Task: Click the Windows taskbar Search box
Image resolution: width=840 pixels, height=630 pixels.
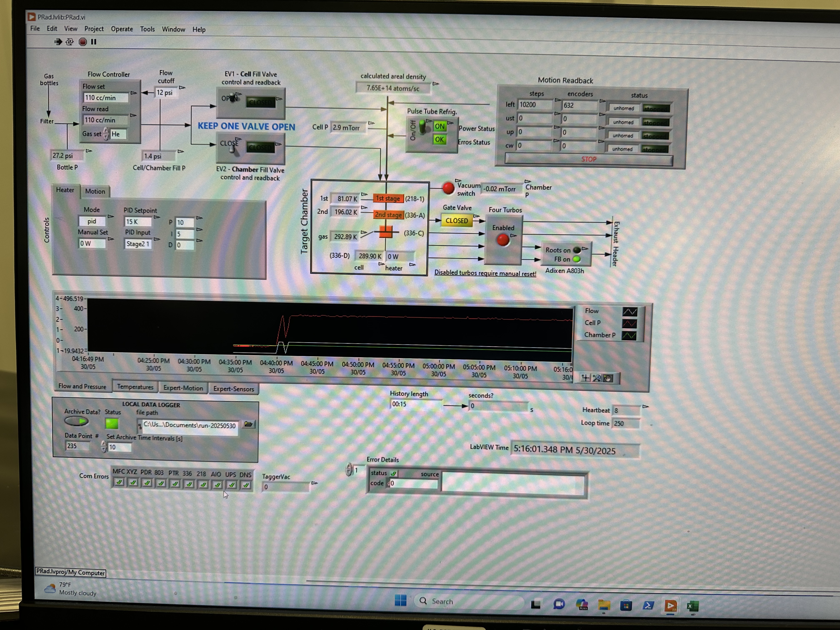Action: (469, 601)
